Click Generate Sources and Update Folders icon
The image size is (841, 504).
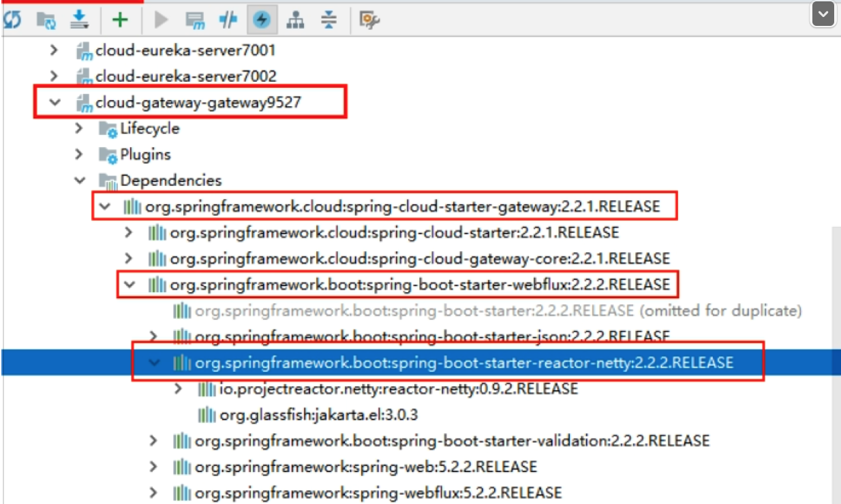tap(46, 20)
